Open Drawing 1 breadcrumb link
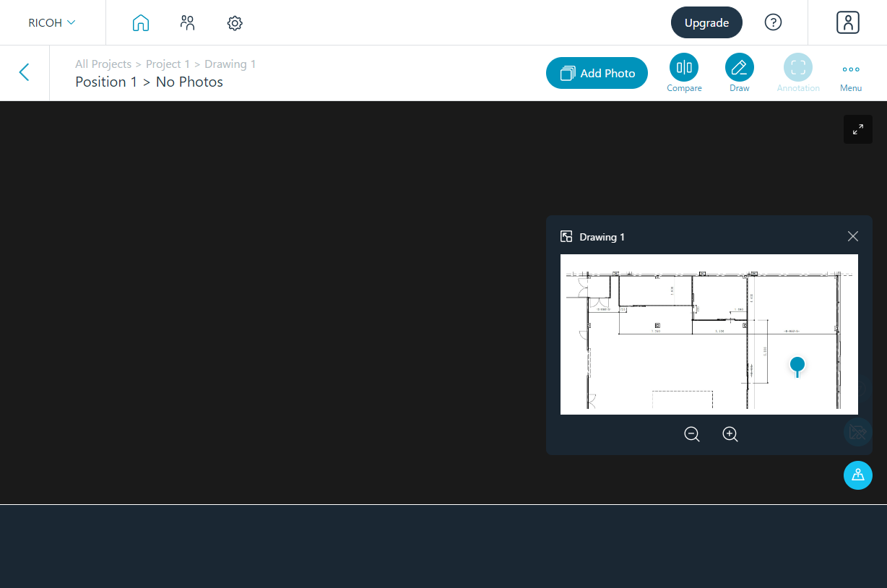Viewport: 887px width, 588px height. click(x=230, y=64)
